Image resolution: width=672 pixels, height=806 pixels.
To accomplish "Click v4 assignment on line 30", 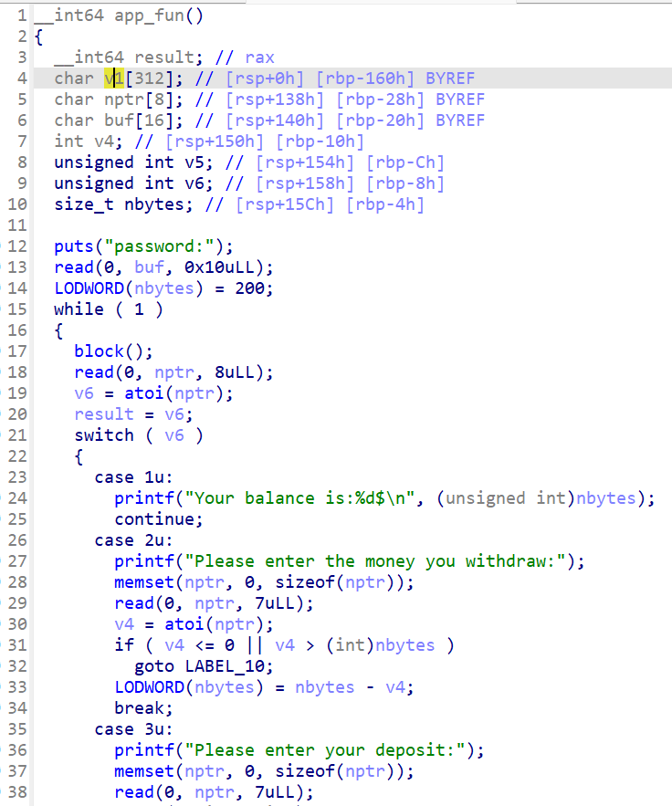I will tap(124, 624).
